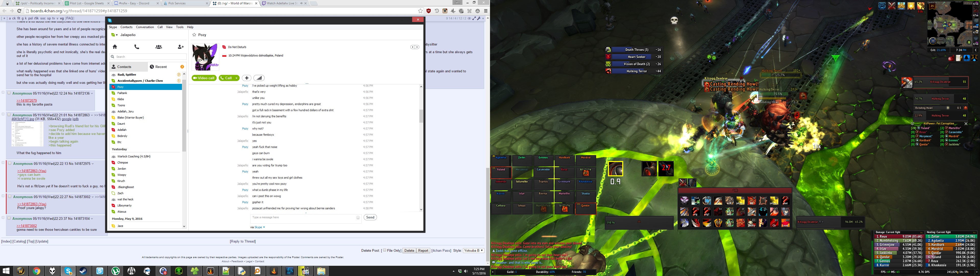Open Steam from the taskbar
This screenshot has width=980, height=276.
[84, 271]
